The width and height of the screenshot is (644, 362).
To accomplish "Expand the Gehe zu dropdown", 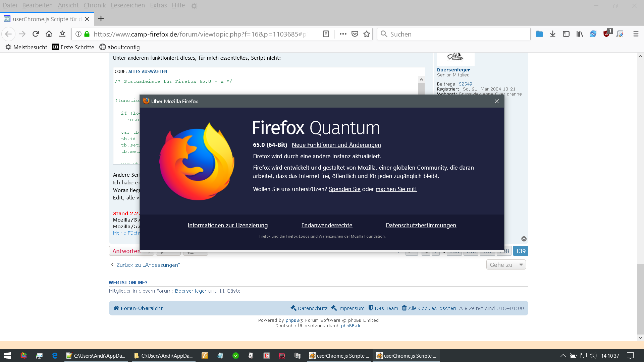I will 506,265.
